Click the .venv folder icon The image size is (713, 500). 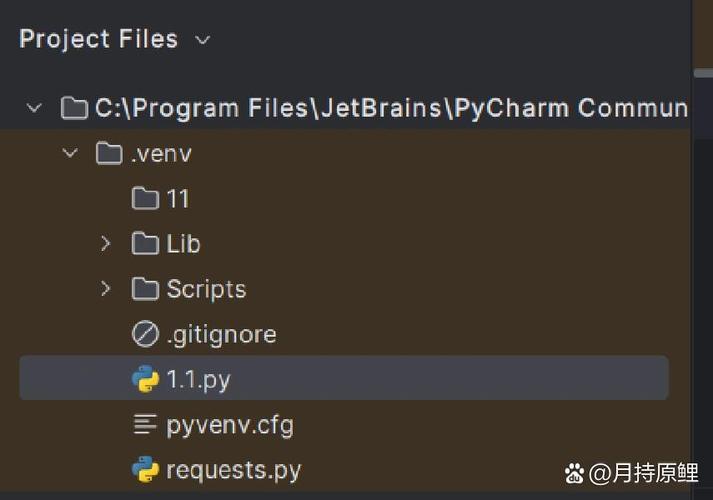(108, 154)
